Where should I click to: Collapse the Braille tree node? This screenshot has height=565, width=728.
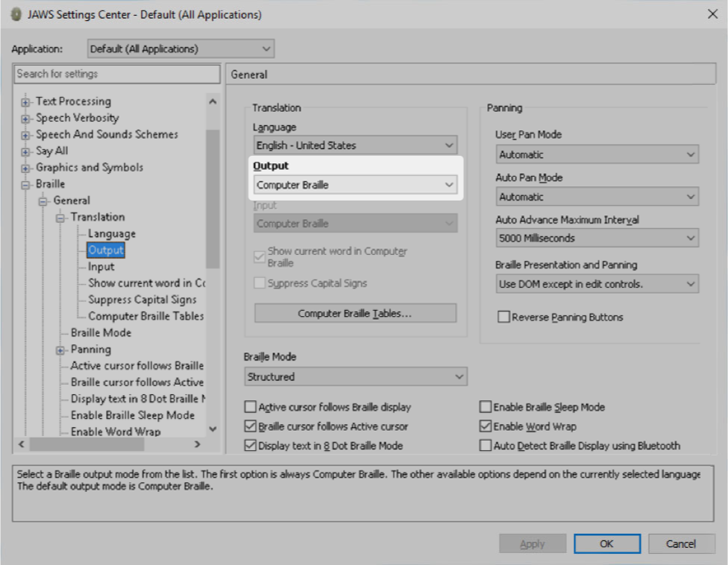(26, 184)
